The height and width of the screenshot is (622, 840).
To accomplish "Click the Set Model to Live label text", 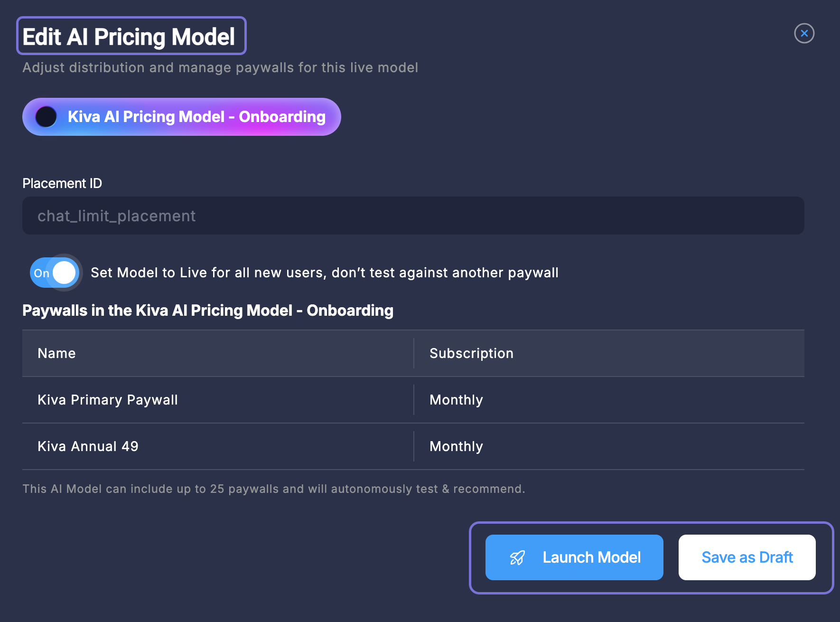I will click(324, 273).
